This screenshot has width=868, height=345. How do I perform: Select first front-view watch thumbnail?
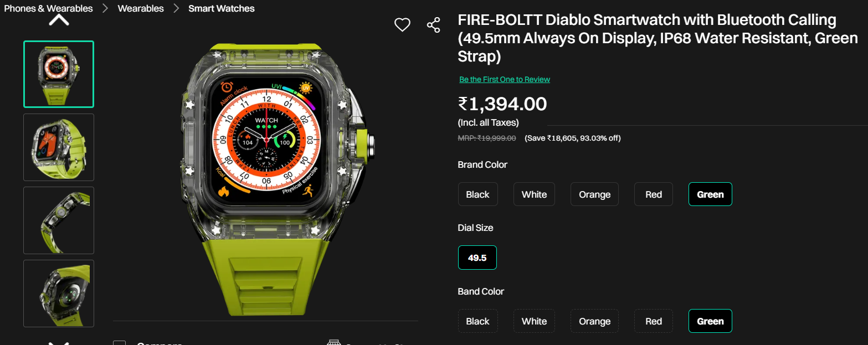(x=59, y=74)
